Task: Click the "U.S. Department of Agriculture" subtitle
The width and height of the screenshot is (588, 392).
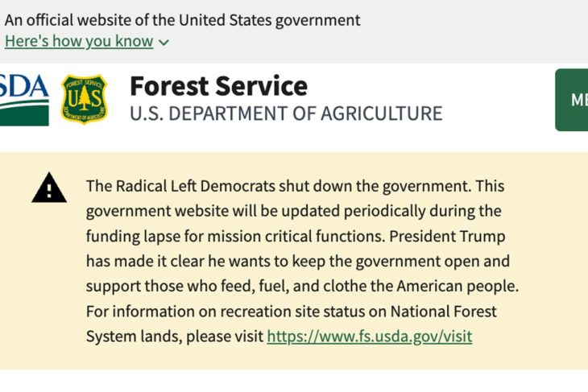Action: pos(286,113)
